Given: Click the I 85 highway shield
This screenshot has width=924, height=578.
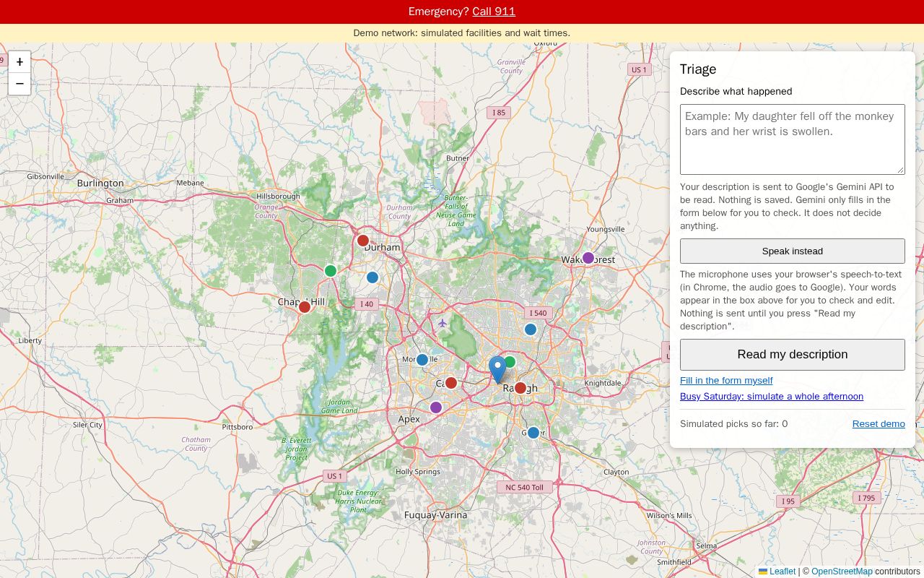Looking at the screenshot, I should (x=499, y=113).
